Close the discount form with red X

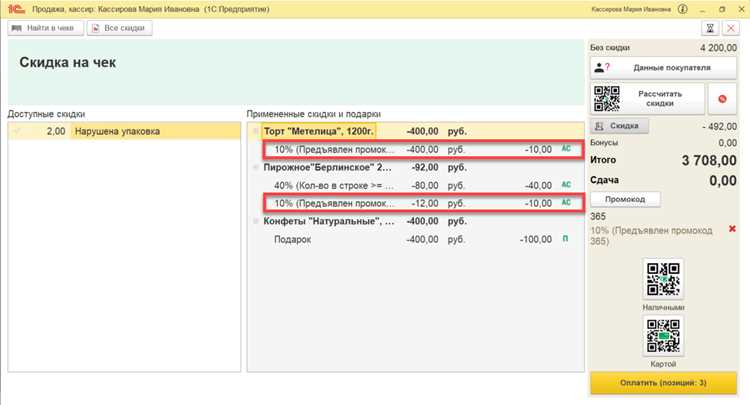click(731, 28)
